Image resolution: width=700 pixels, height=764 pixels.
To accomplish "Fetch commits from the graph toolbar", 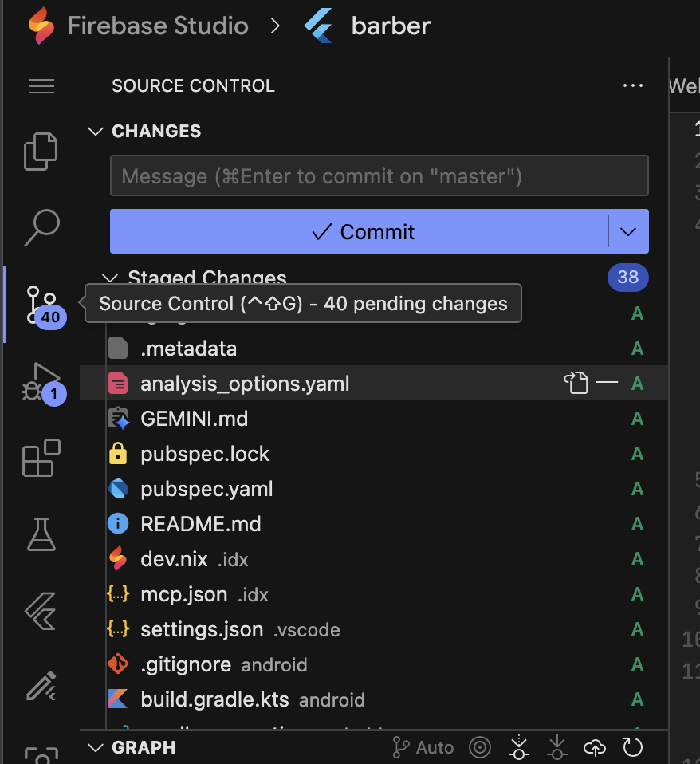I will [x=518, y=747].
